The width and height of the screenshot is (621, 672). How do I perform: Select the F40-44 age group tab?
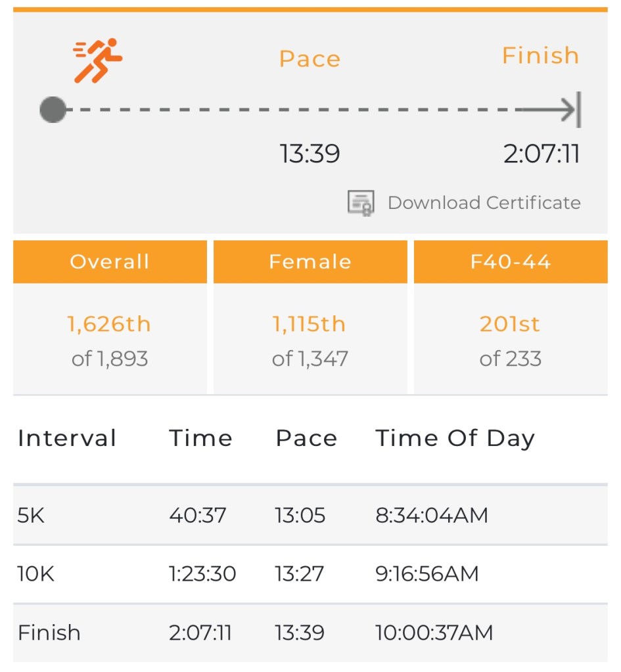511,261
